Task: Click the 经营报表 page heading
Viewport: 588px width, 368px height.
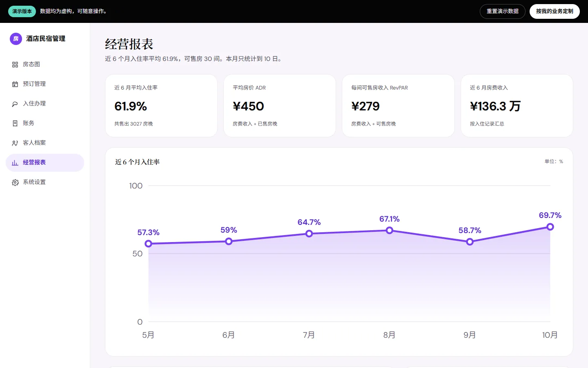Action: point(129,44)
